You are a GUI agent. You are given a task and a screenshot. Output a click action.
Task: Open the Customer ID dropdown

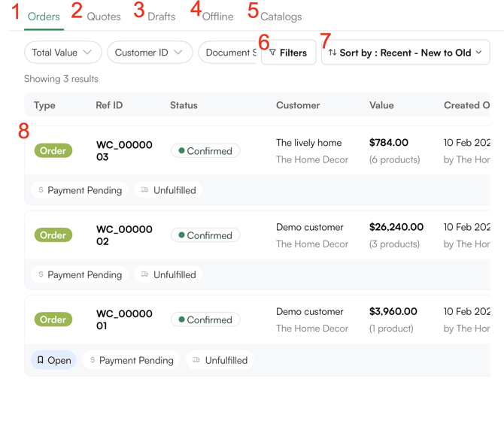pyautogui.click(x=149, y=53)
